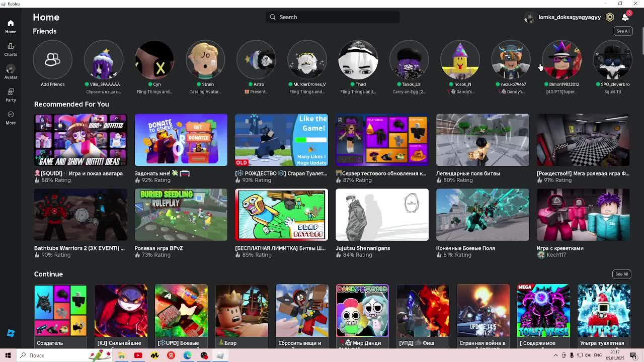Click the Jujutsu Shenanigans title text
Viewport: 644px width, 362px height.
pyautogui.click(x=363, y=248)
